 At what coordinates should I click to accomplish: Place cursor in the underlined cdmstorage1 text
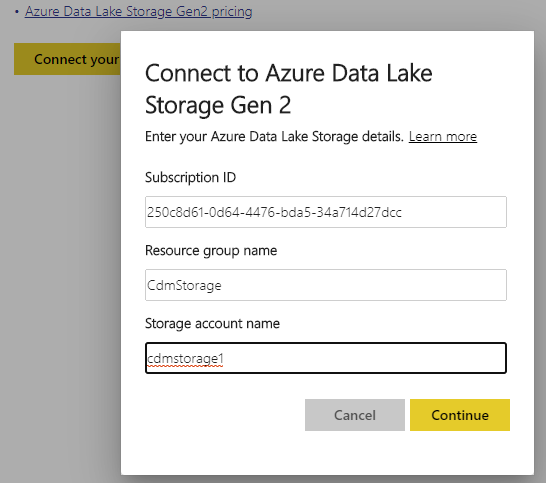point(185,358)
